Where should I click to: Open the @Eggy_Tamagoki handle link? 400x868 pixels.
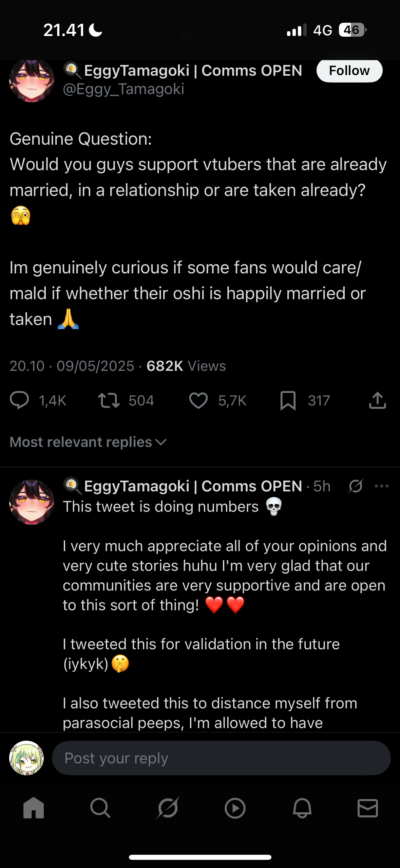click(x=123, y=89)
